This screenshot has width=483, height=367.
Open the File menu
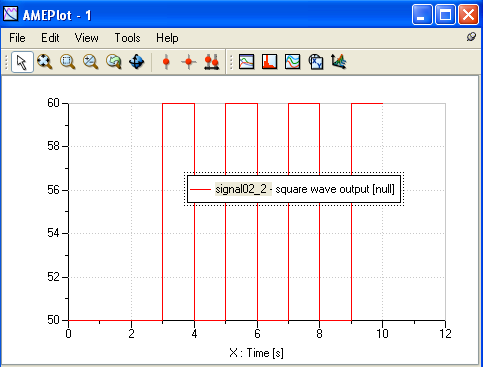coord(17,38)
